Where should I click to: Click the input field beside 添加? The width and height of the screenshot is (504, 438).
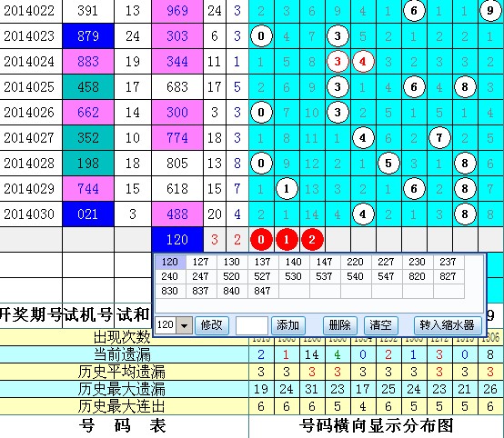click(252, 325)
